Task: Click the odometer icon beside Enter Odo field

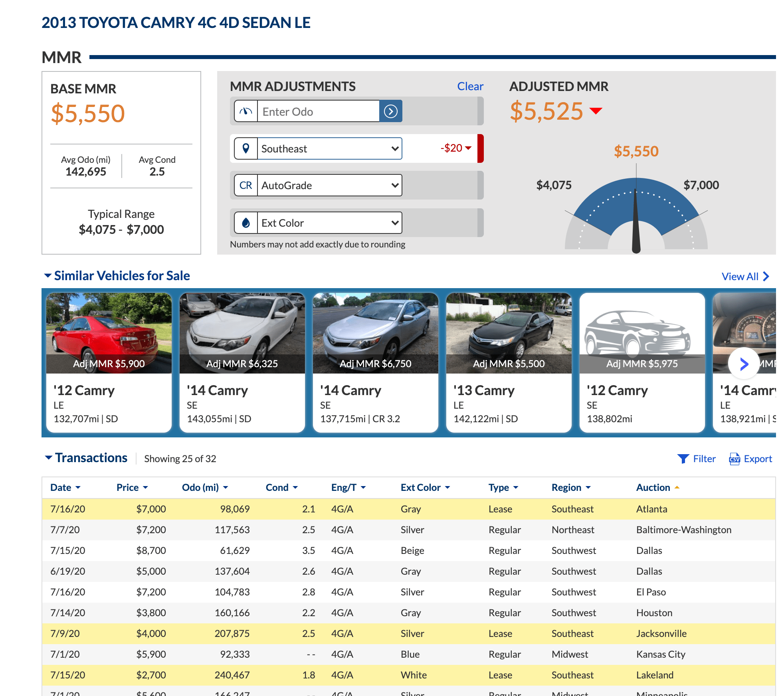Action: click(x=245, y=111)
